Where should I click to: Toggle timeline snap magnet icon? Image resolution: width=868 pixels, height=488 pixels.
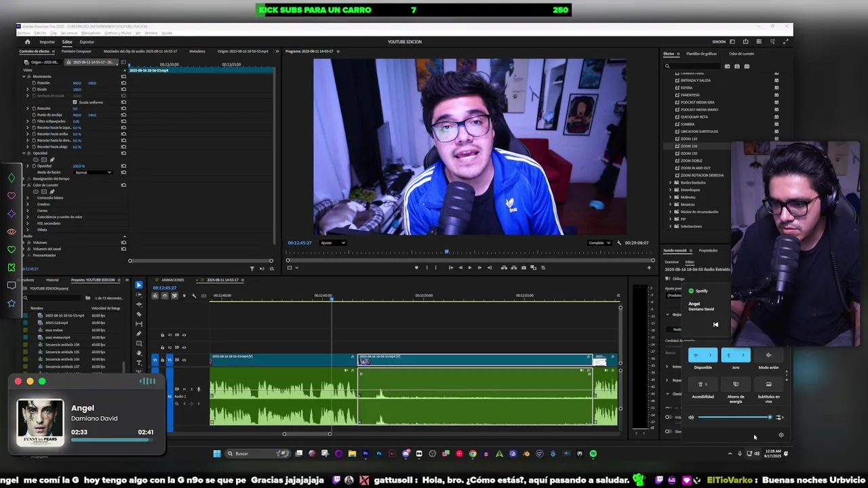164,296
